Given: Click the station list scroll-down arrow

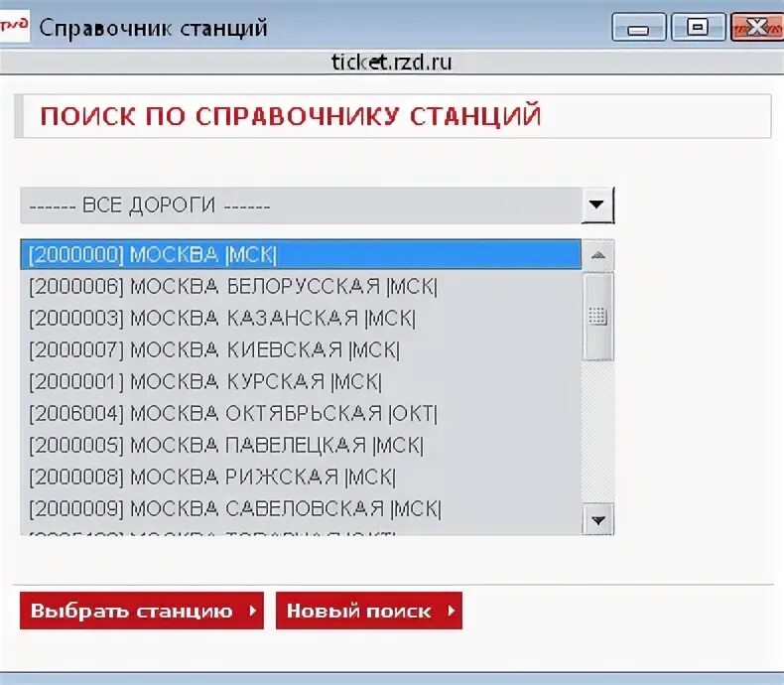Looking at the screenshot, I should 598,520.
